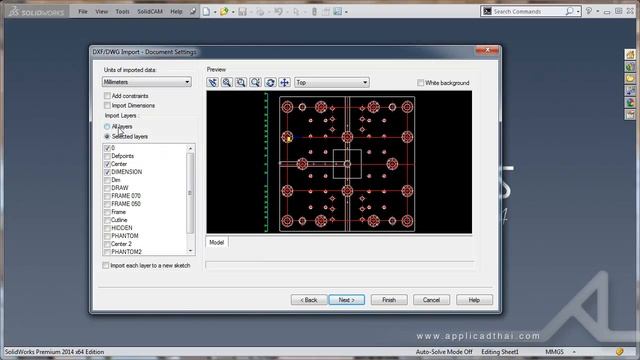Expand the Help icon dropdown arrow

pos(598,11)
